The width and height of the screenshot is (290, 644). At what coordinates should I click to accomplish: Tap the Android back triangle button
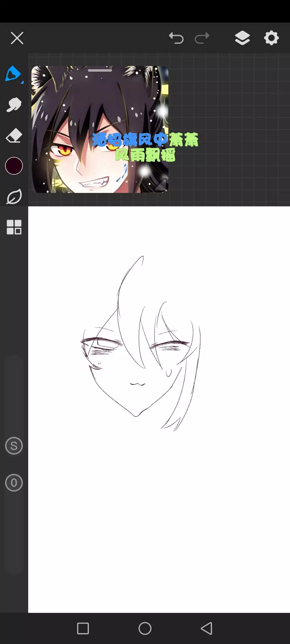tap(207, 628)
